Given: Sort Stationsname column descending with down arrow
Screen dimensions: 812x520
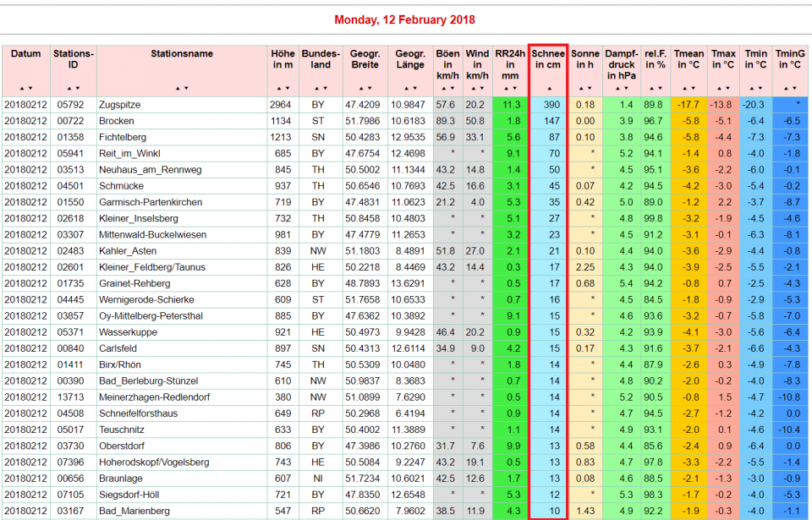Looking at the screenshot, I should [186, 88].
